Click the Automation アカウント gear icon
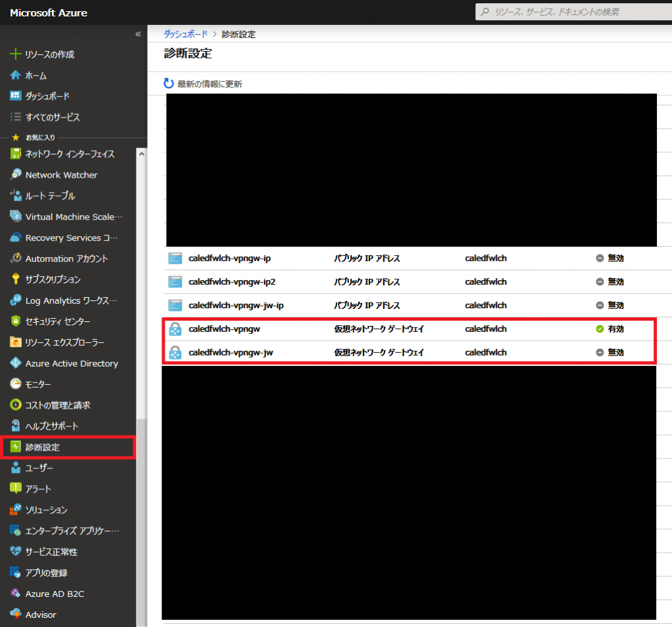The image size is (672, 627). pos(16,258)
